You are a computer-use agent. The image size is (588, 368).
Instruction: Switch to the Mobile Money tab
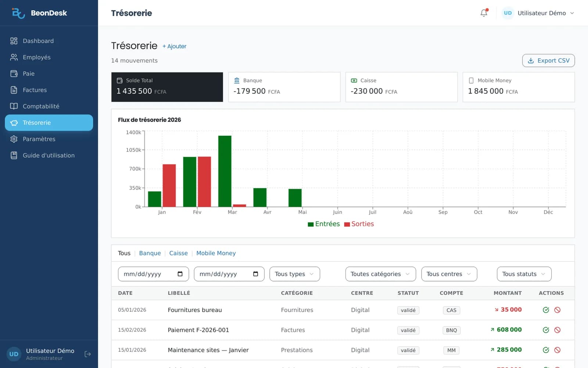click(216, 253)
